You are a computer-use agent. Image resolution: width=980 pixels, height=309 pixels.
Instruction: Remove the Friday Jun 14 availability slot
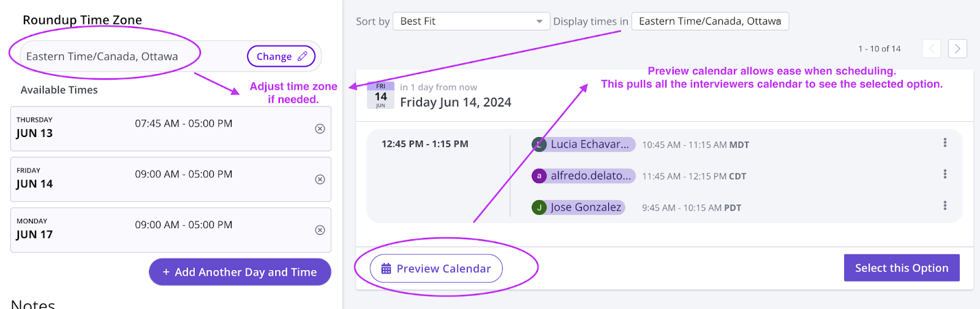coord(320,179)
